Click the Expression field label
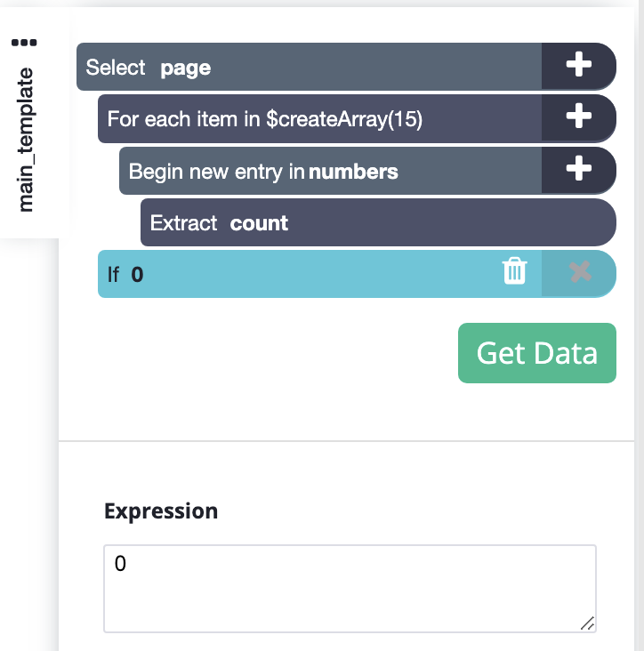Viewport: 644px width, 651px height. [x=161, y=511]
